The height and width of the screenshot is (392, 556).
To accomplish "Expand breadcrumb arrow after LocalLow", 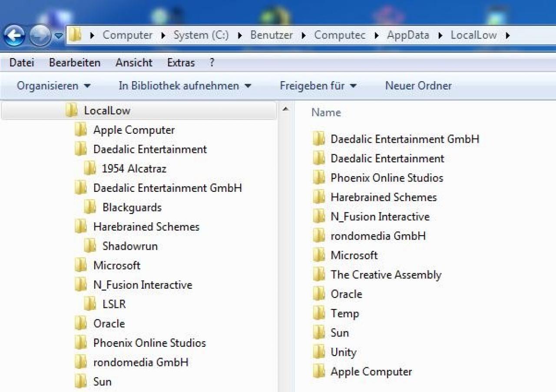I will [x=507, y=36].
